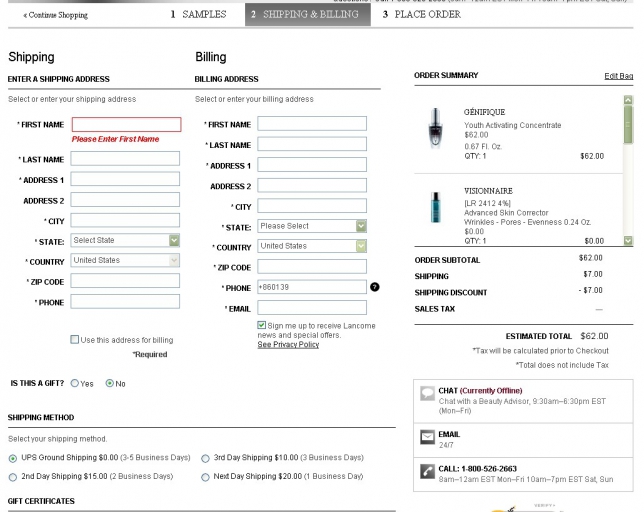Click the email envelope icon
The image size is (644, 512).
pyautogui.click(x=428, y=436)
